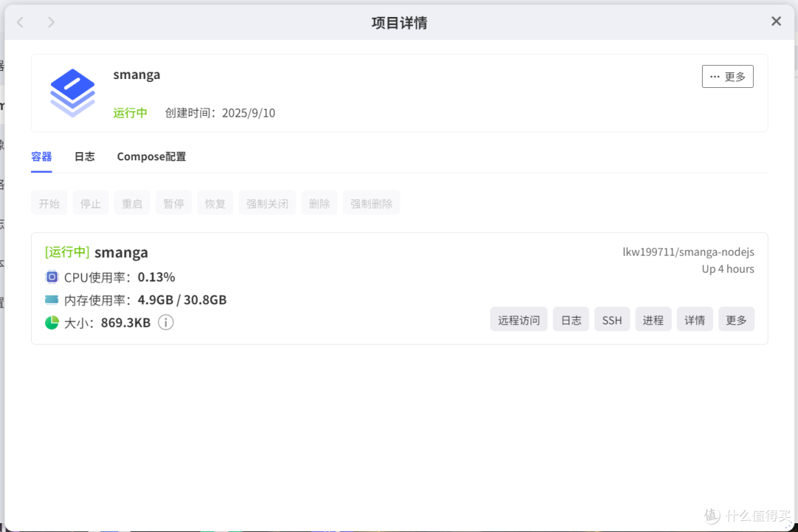798x532 pixels.
Task: Click the Up 4 hours status text
Action: click(728, 269)
